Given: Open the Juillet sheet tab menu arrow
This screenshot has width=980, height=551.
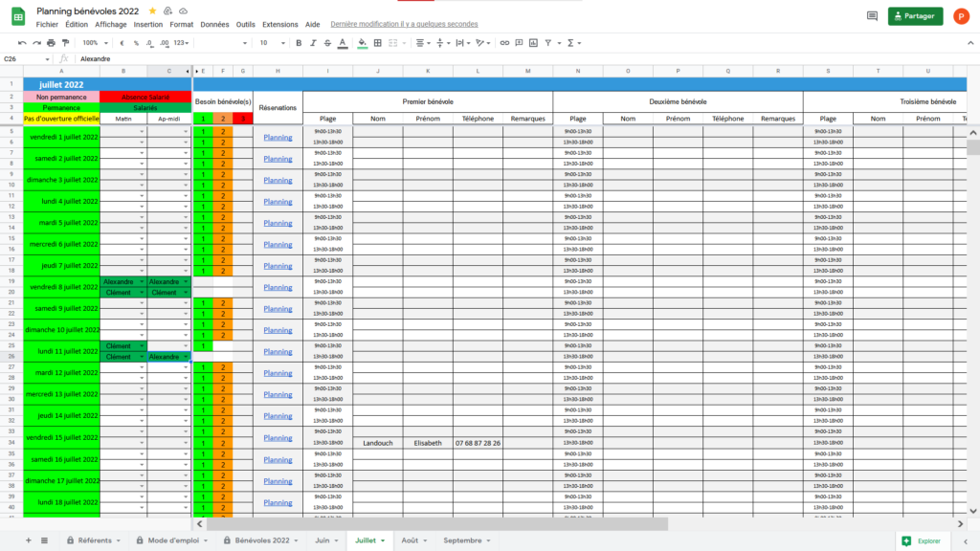Looking at the screenshot, I should coord(383,540).
